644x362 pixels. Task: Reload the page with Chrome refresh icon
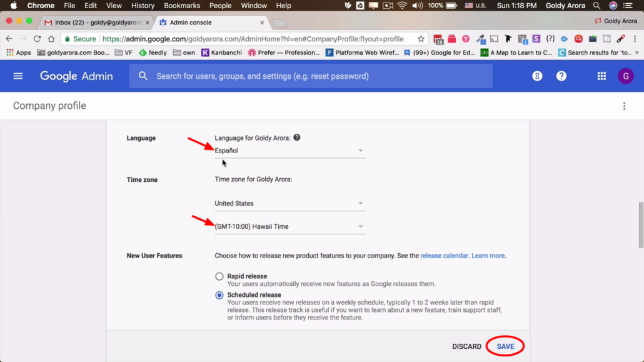[37, 39]
